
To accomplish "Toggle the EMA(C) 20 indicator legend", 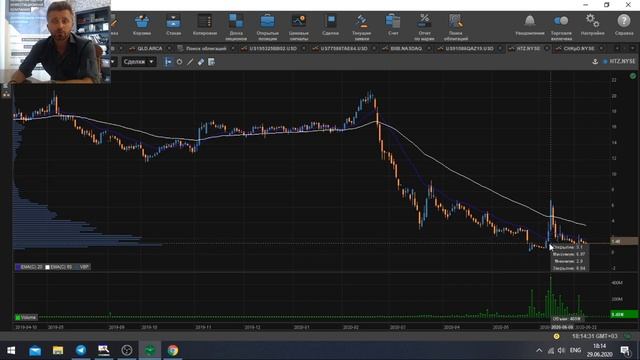I will [29, 267].
